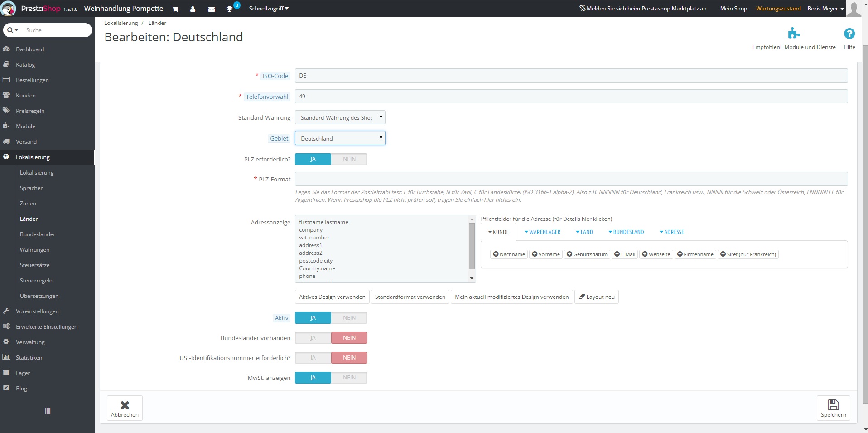The image size is (868, 433).
Task: Click Aktives Design verwenden button
Action: pos(332,297)
